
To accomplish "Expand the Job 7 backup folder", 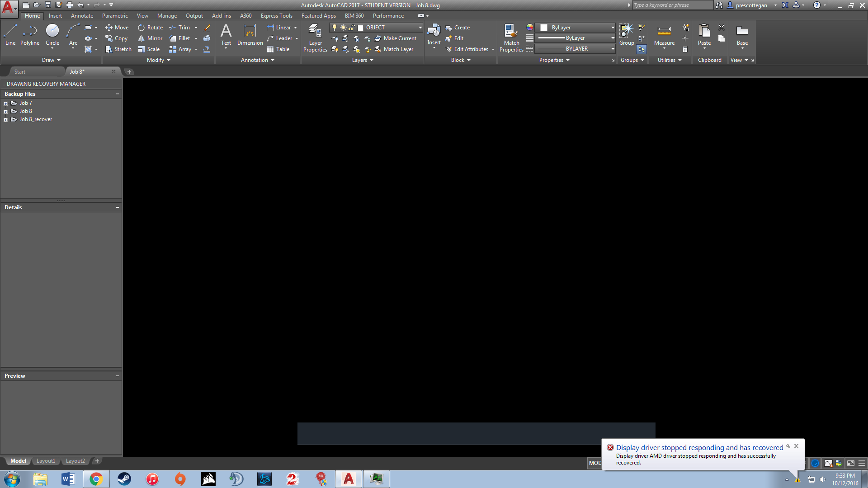I will [5, 103].
